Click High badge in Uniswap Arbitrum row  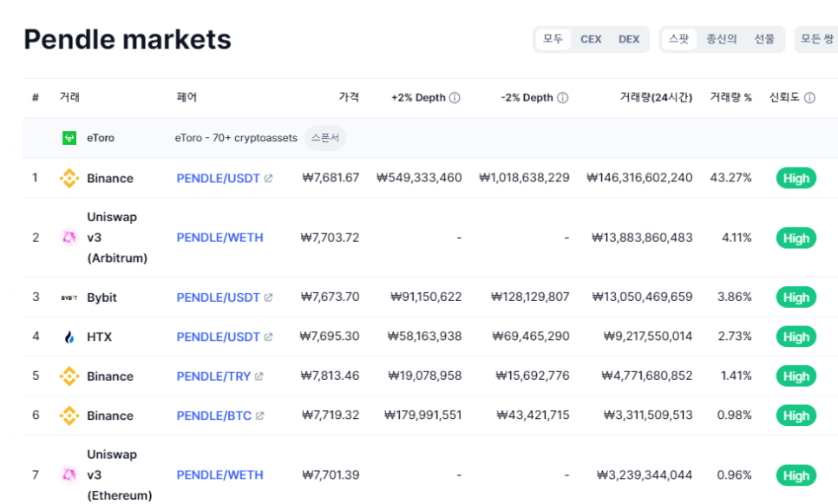(796, 238)
